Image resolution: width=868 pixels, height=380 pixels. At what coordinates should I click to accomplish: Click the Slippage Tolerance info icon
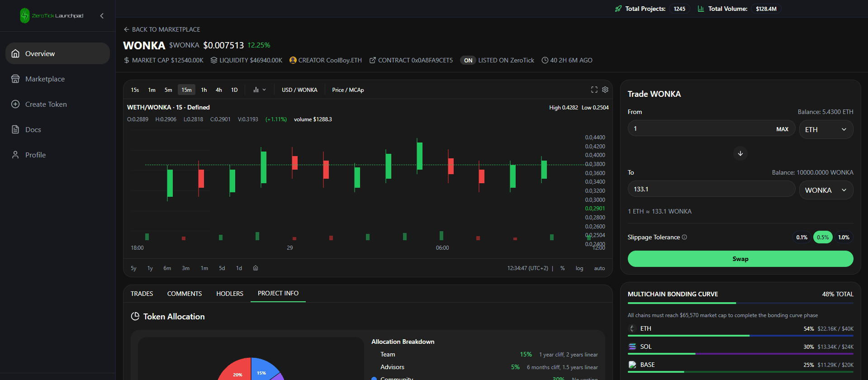[x=684, y=237]
